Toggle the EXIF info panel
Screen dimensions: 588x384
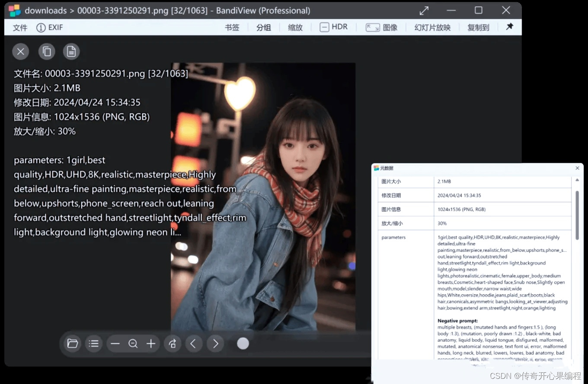tap(50, 28)
